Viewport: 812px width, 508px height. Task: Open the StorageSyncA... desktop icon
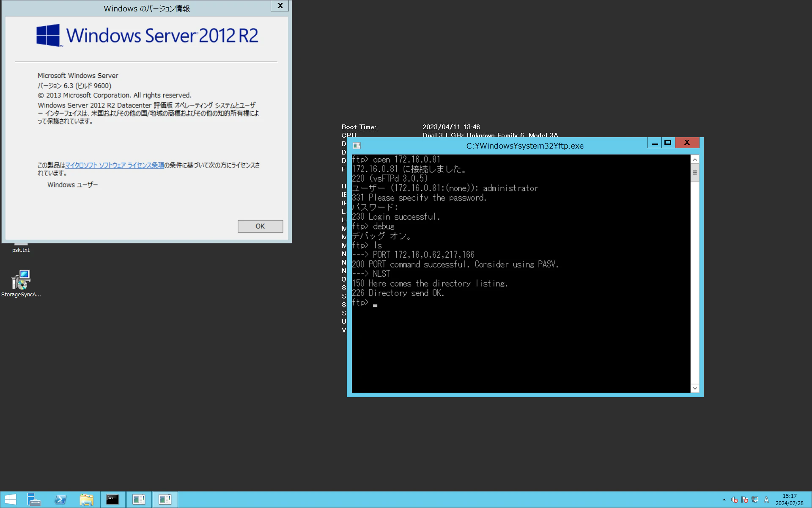pos(21,284)
